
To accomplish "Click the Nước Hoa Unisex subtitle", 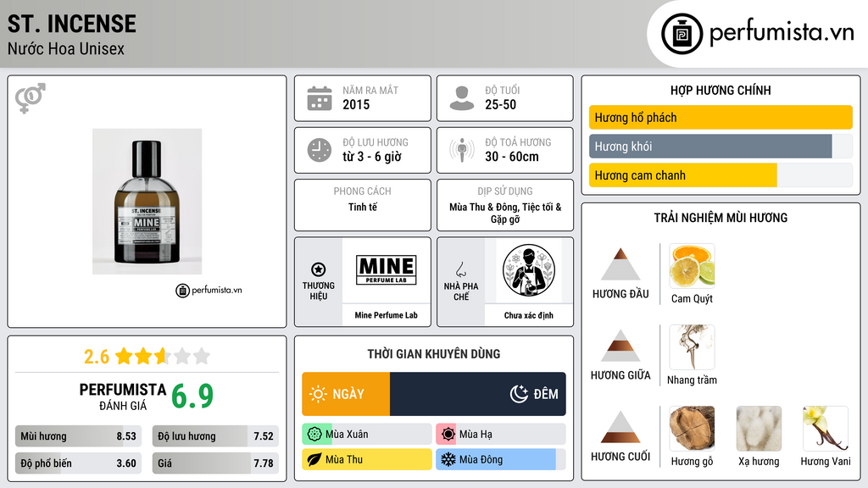I will pos(66,48).
